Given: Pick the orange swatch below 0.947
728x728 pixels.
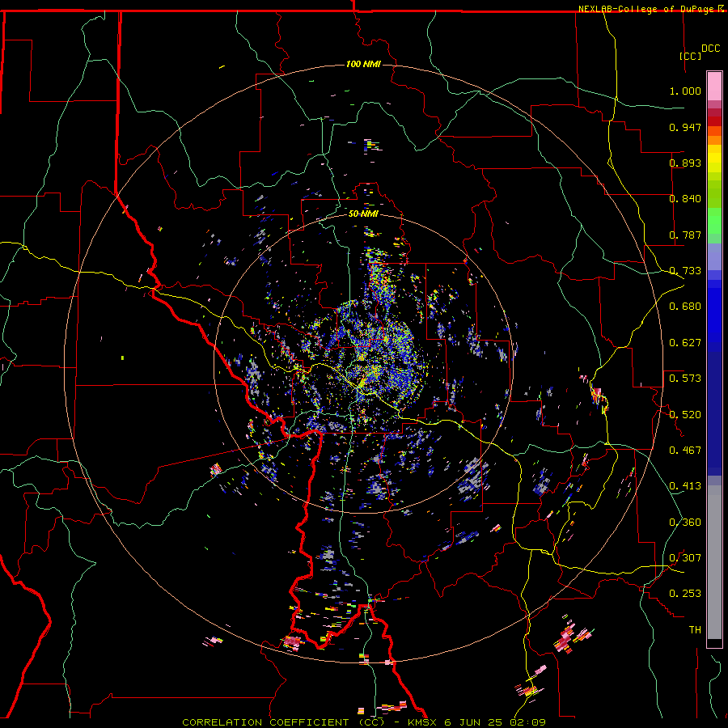Looking at the screenshot, I should [714, 140].
